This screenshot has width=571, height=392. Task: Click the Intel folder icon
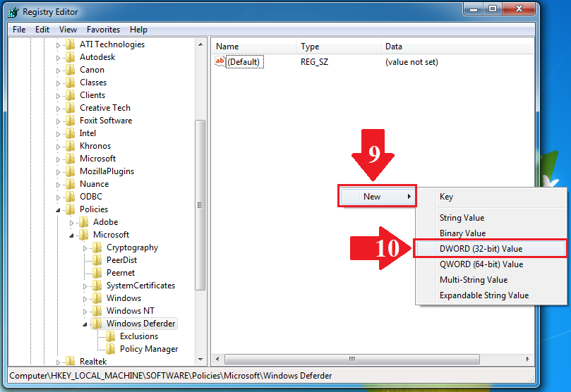tap(71, 133)
